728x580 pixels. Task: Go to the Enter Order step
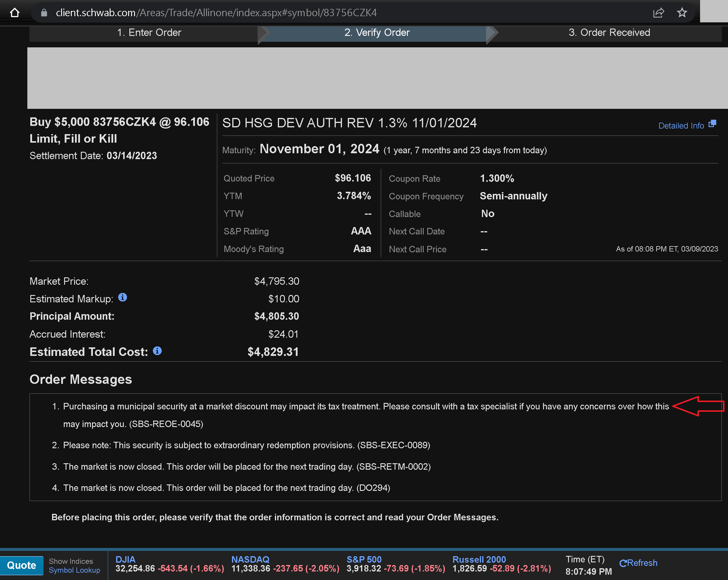(x=149, y=32)
